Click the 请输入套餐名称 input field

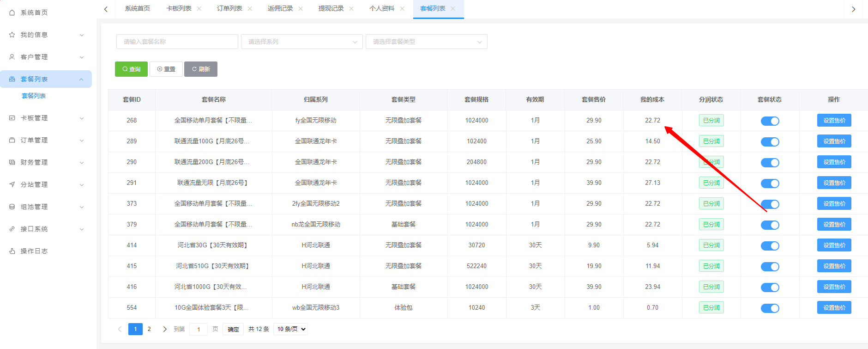click(x=177, y=42)
